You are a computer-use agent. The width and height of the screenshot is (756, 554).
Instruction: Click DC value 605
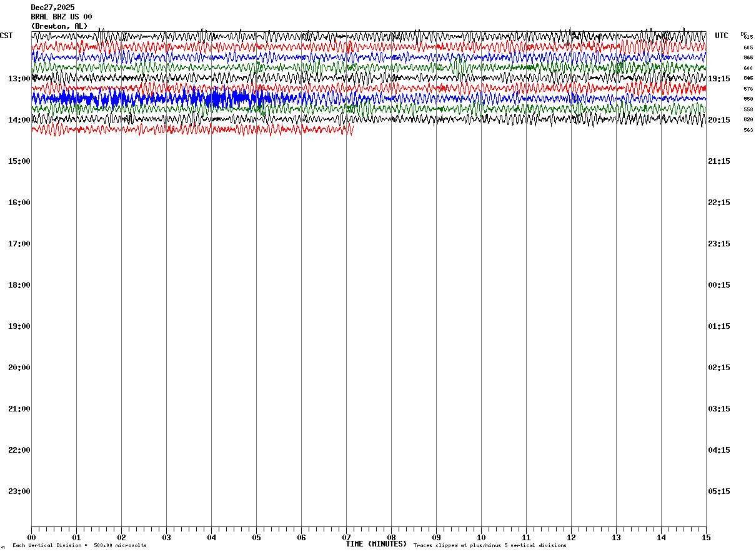pos(749,48)
